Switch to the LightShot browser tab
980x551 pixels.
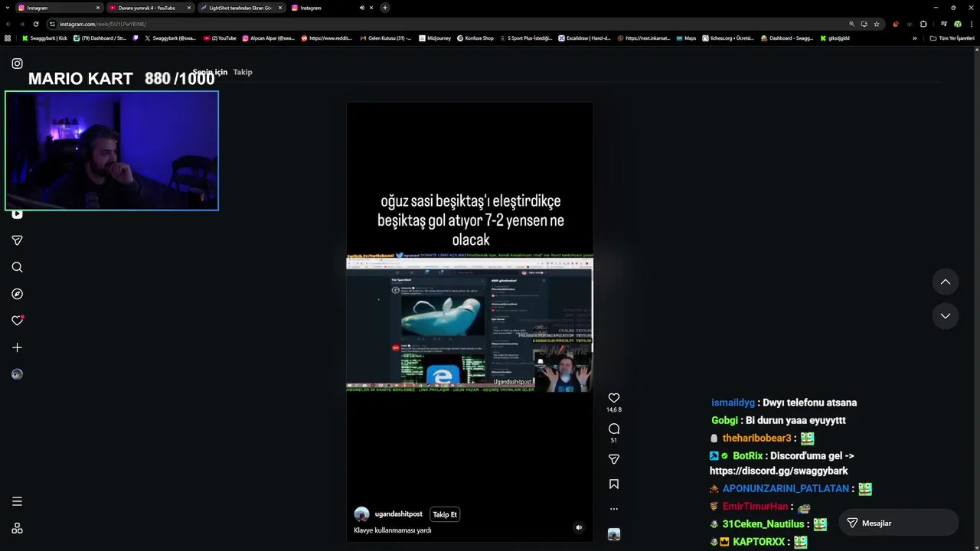click(x=240, y=8)
